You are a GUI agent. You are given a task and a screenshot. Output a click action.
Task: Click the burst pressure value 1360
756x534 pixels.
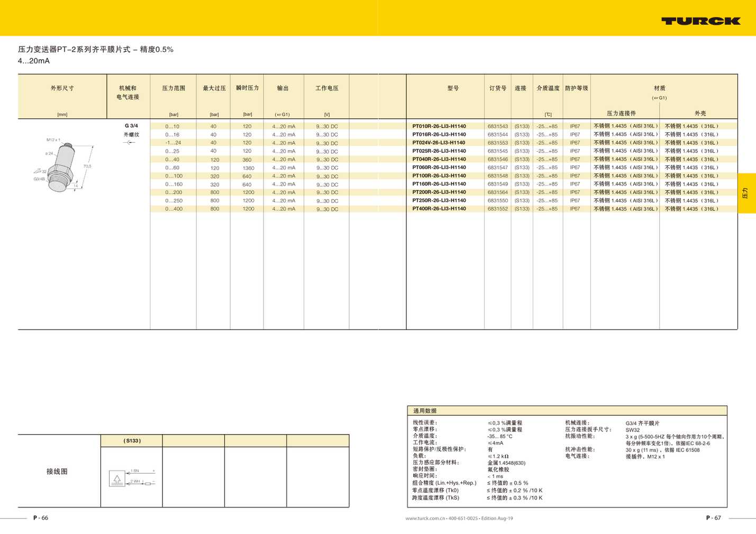(x=249, y=168)
